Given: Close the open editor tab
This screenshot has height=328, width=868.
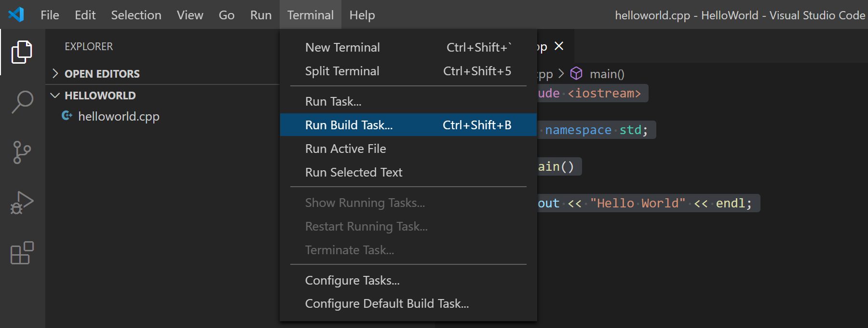Looking at the screenshot, I should pos(559,46).
